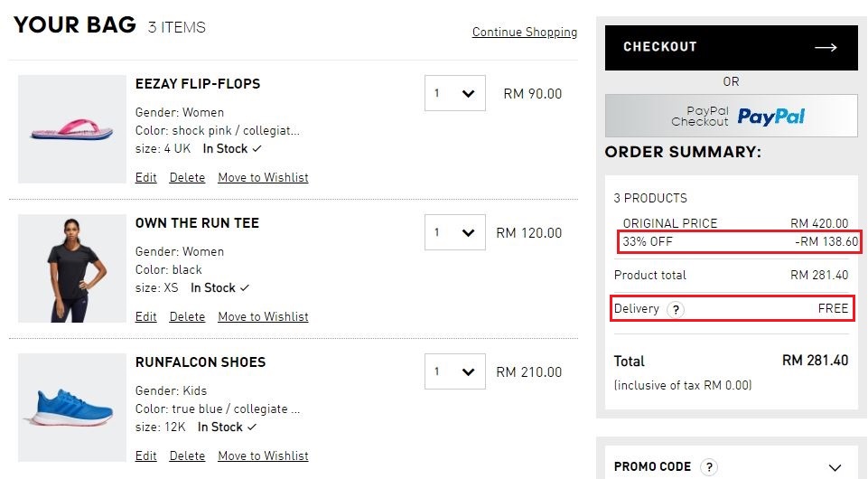
Task: Click the Checkout arrow icon
Action: coord(826,48)
